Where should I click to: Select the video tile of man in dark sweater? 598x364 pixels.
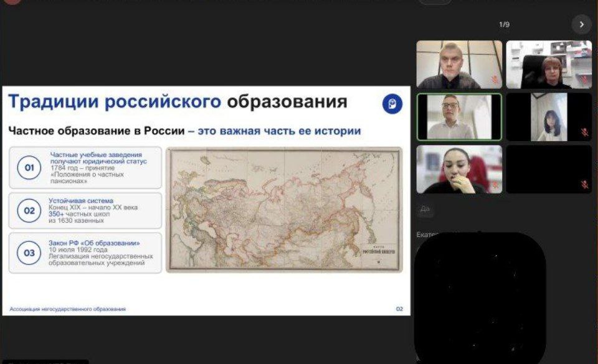tap(459, 65)
